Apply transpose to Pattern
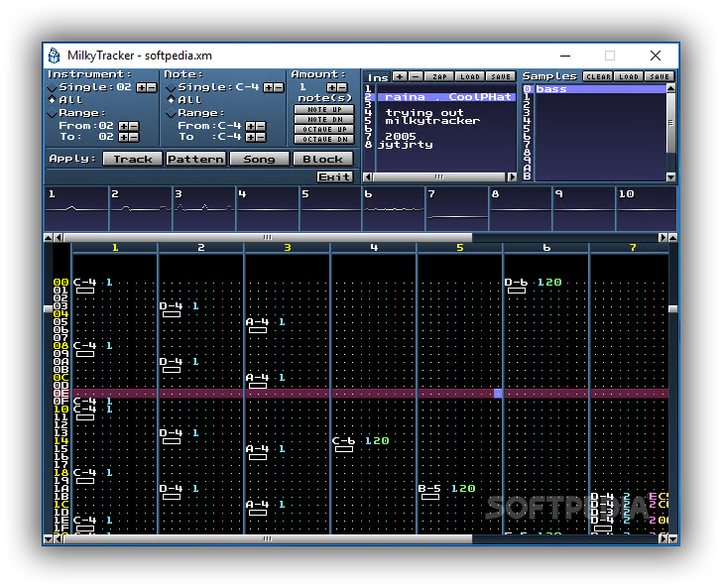The height and width of the screenshot is (588, 722). click(196, 159)
